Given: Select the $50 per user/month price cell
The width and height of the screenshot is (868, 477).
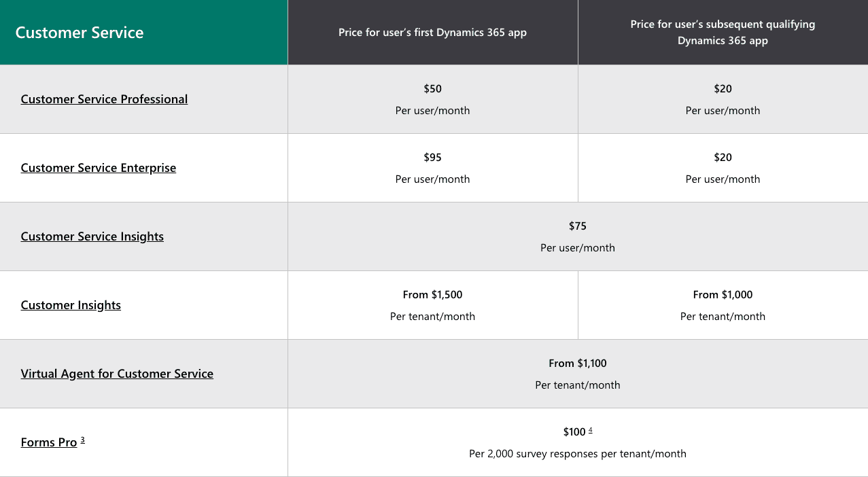Looking at the screenshot, I should (x=433, y=99).
